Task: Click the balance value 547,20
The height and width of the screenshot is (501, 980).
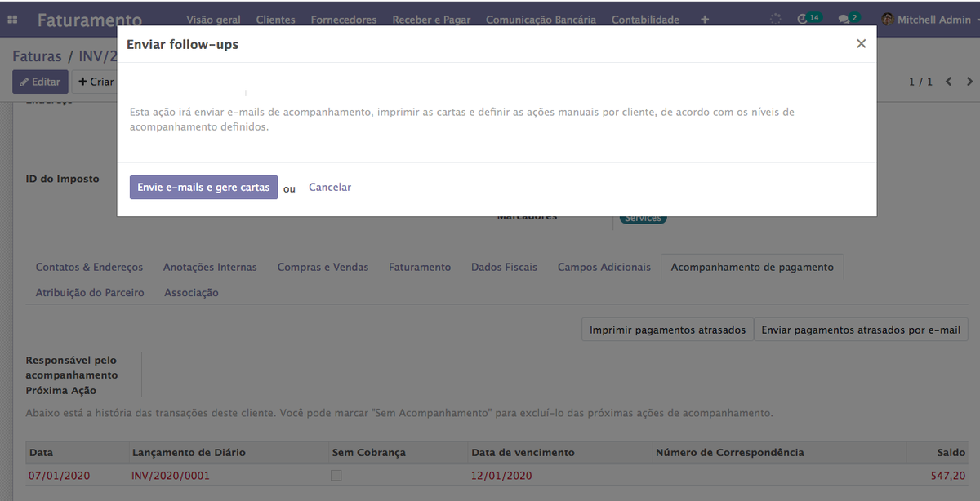Action: [948, 476]
